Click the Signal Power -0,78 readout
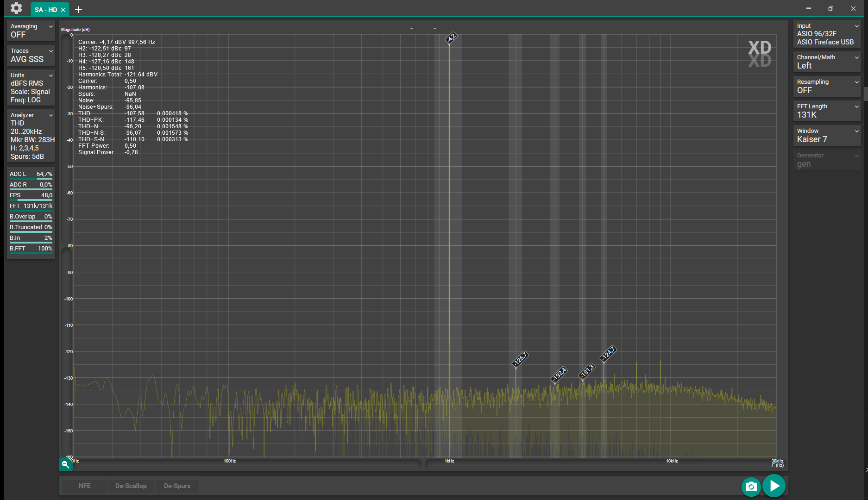Image resolution: width=868 pixels, height=500 pixels. [x=108, y=152]
